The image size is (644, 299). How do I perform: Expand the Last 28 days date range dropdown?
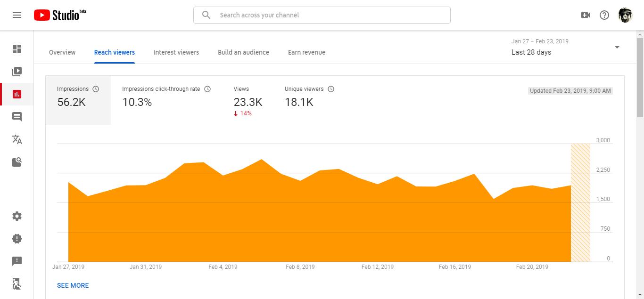click(x=617, y=48)
